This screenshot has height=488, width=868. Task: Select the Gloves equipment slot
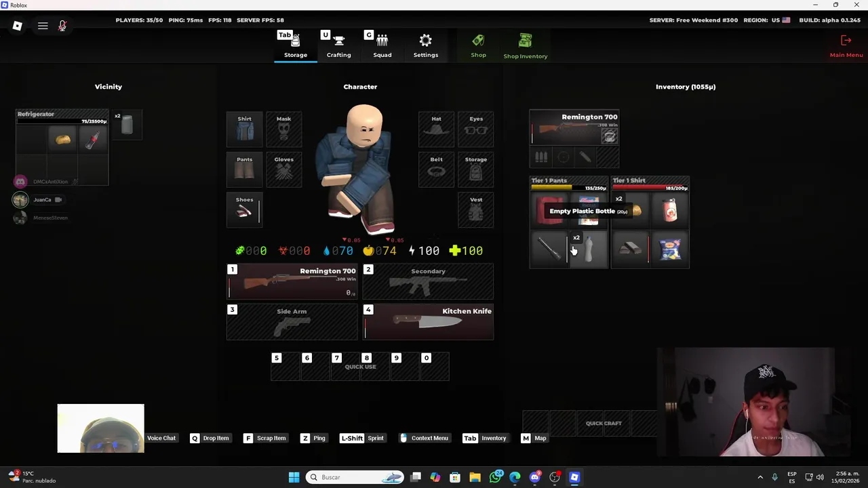(x=283, y=169)
